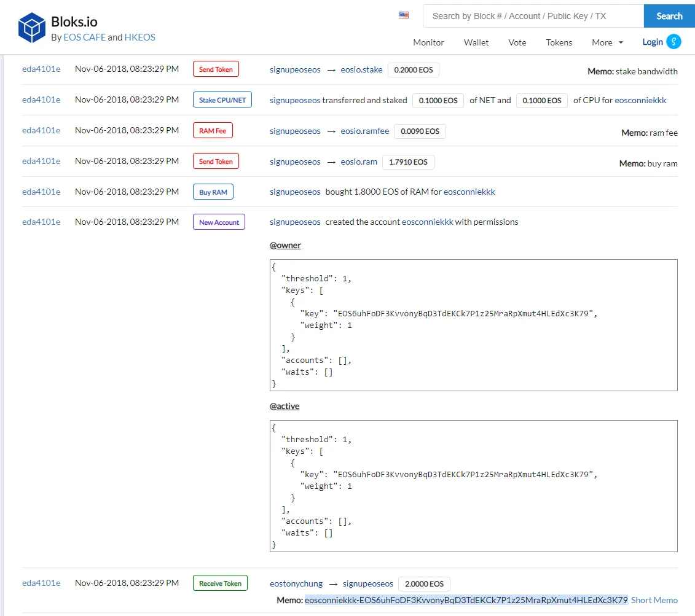Click the Bloks.io cube logo

31,28
